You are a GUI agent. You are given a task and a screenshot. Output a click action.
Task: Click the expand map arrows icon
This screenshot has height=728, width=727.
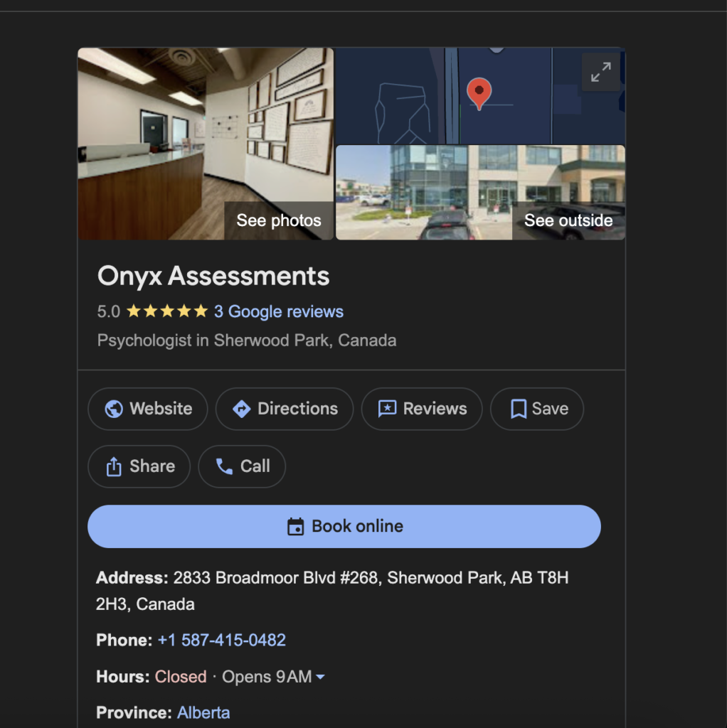click(600, 72)
